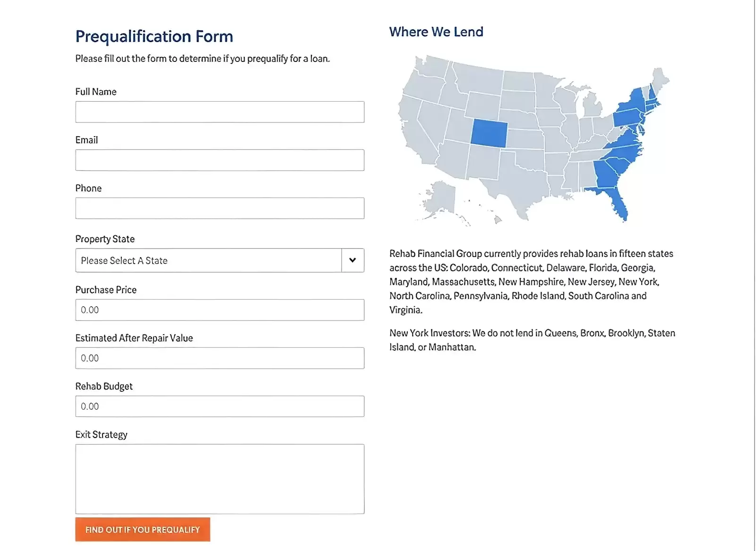Click Colorado on the lending map
The height and width of the screenshot is (551, 756).
click(489, 132)
